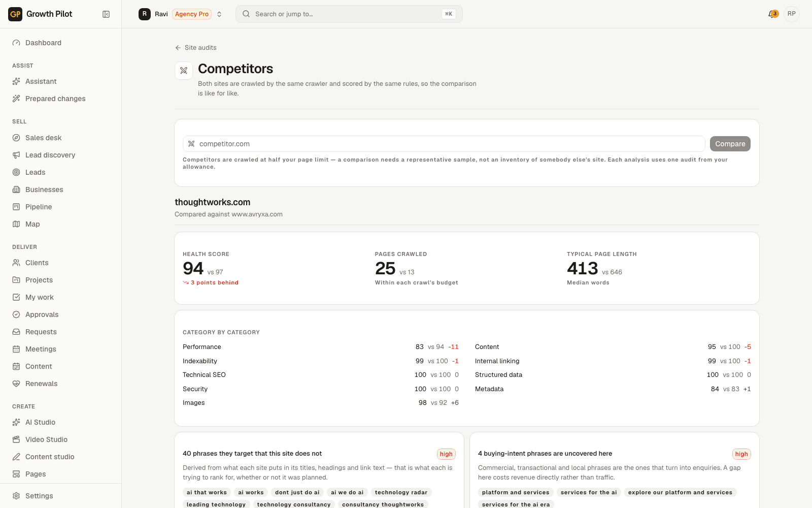Click the 'dont just do ai' chip
The width and height of the screenshot is (812, 508).
pyautogui.click(x=297, y=492)
